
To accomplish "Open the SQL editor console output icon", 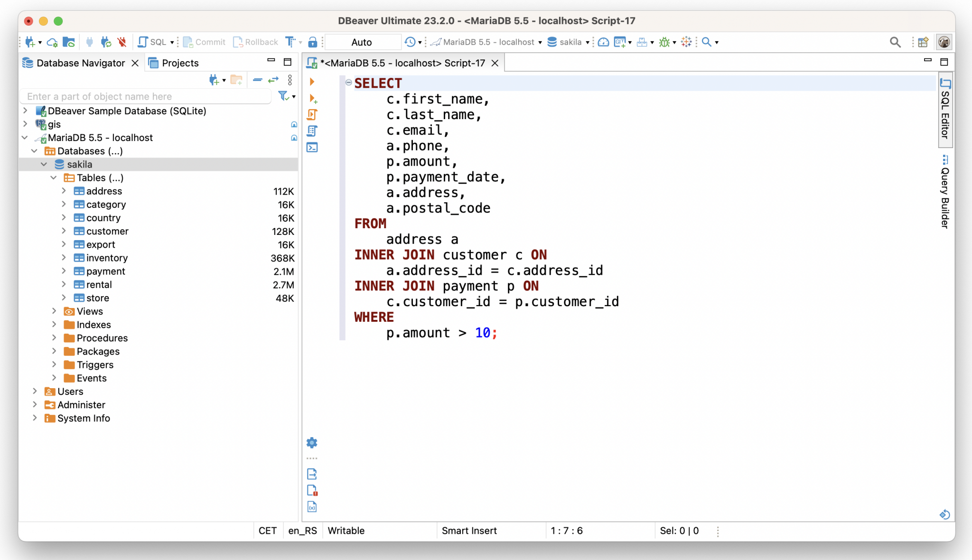I will 312,147.
